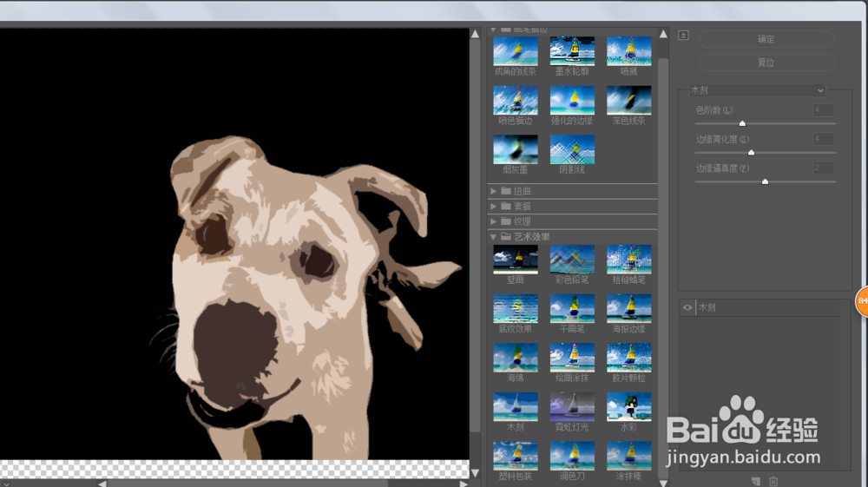Viewport: 868px width, 487px height.
Task: Choose the 粗糙蜡笔 artistic filter
Action: 628,260
